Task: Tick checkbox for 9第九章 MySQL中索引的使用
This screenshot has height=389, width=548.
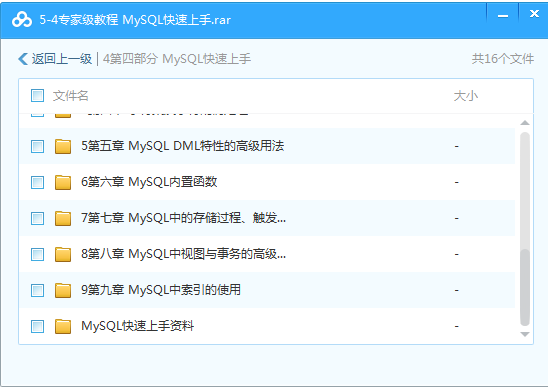Action: (37, 290)
